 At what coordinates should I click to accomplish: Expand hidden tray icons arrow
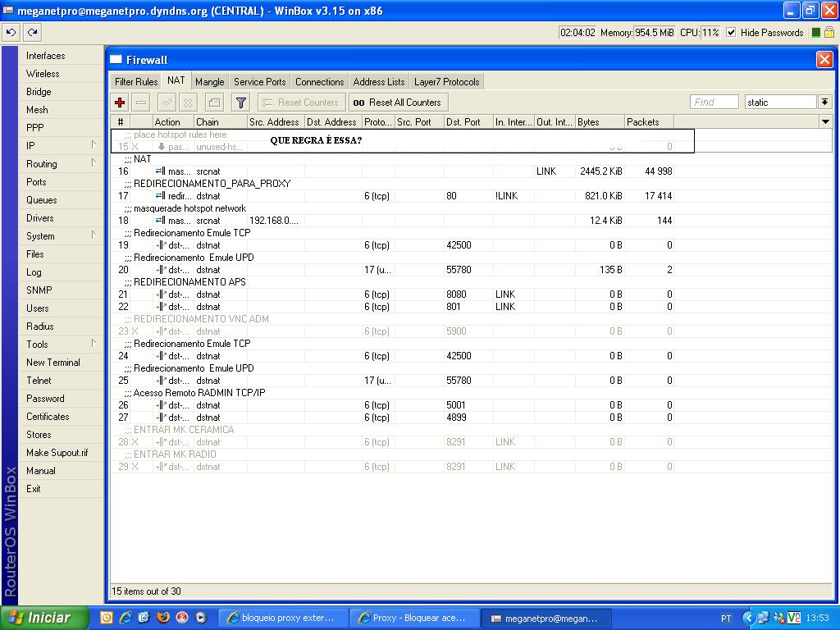tap(748, 618)
